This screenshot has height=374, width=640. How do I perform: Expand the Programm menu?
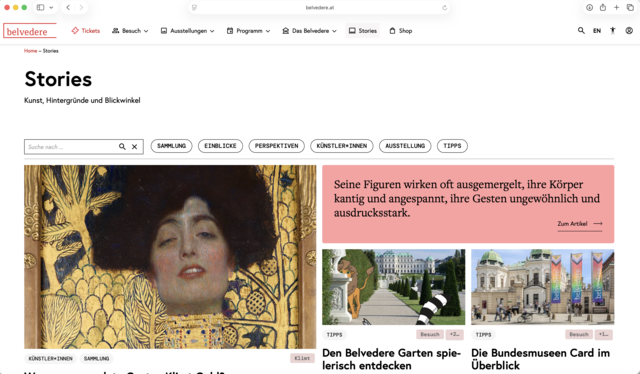pos(249,31)
